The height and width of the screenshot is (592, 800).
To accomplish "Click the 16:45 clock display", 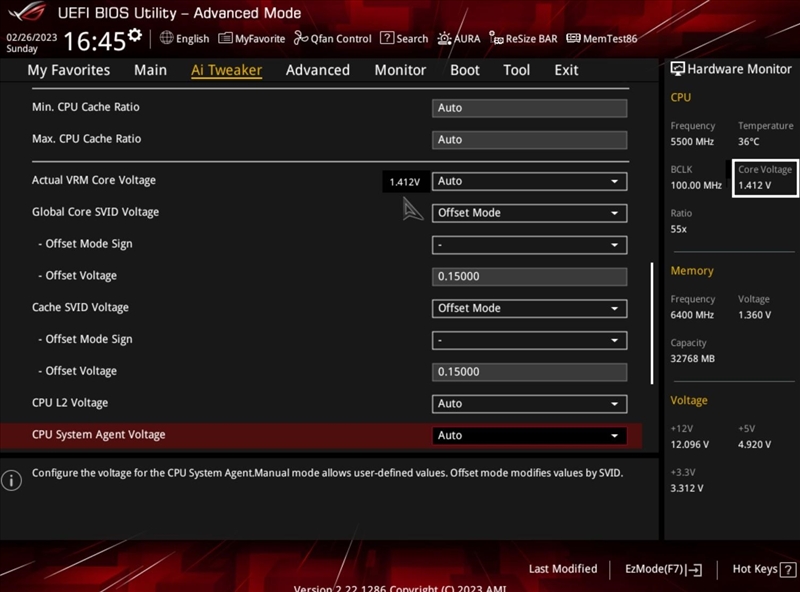I will point(95,42).
